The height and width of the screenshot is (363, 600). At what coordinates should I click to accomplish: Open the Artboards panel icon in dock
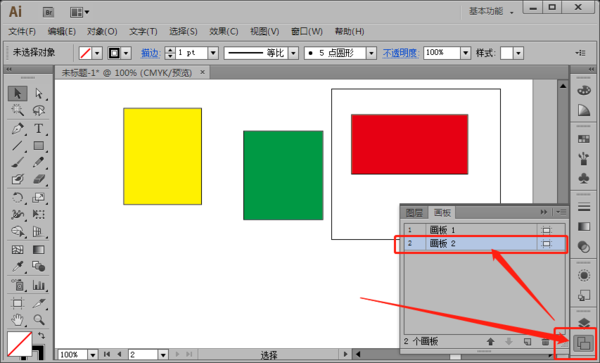point(583,343)
